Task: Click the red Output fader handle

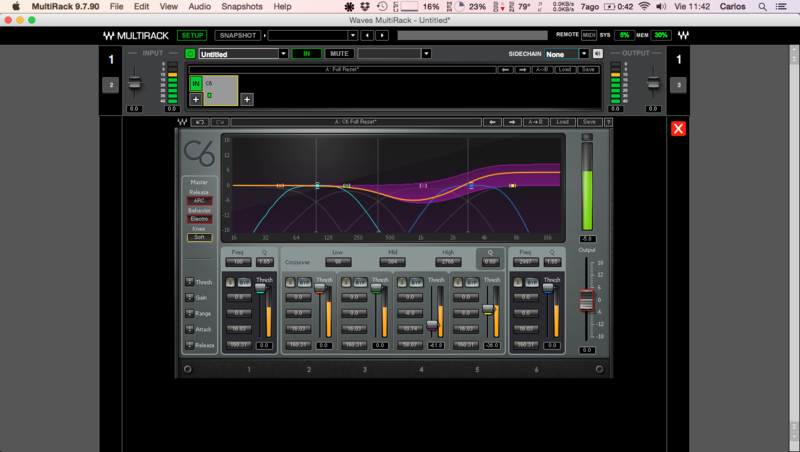Action: pos(587,299)
